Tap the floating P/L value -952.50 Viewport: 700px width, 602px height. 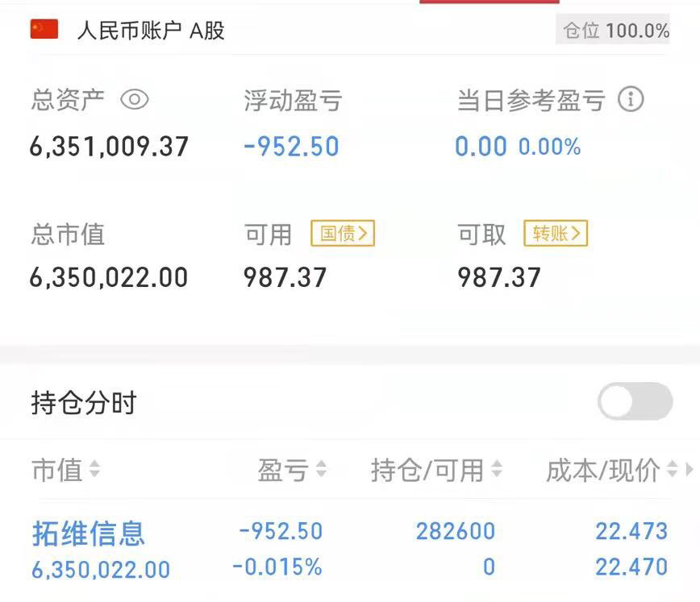tap(291, 147)
